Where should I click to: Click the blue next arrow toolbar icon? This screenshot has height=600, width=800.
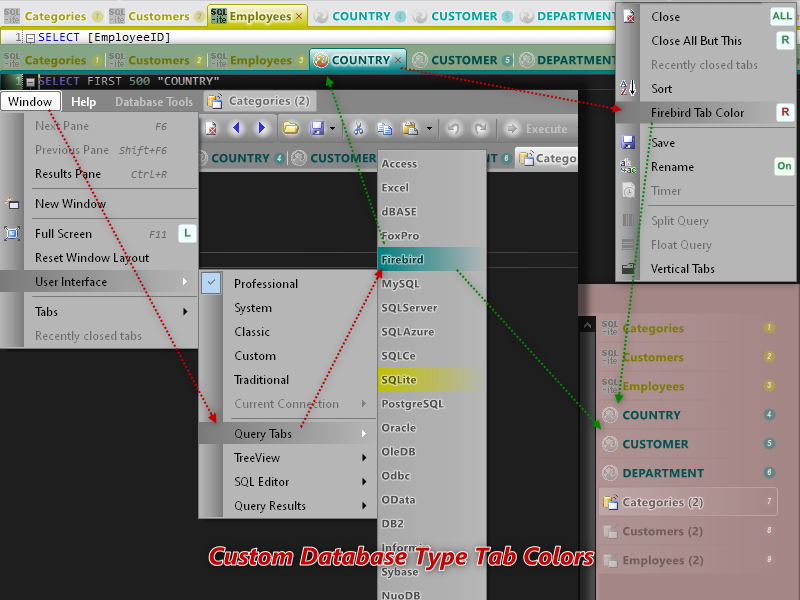262,128
